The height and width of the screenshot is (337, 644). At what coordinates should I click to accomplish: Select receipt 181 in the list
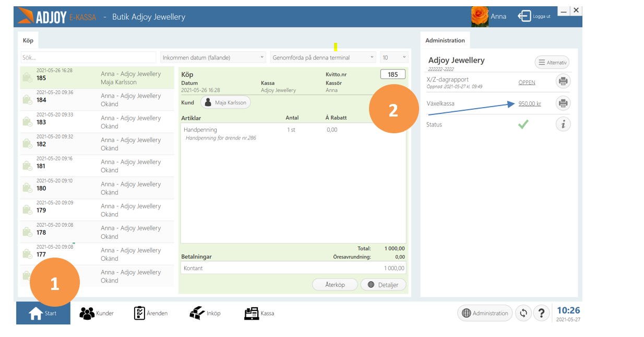[97, 166]
